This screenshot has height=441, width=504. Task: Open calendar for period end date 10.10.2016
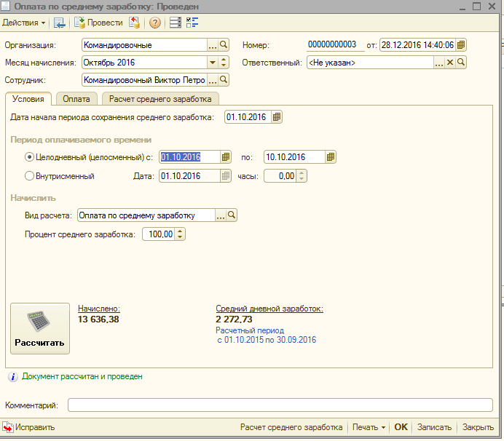[331, 156]
